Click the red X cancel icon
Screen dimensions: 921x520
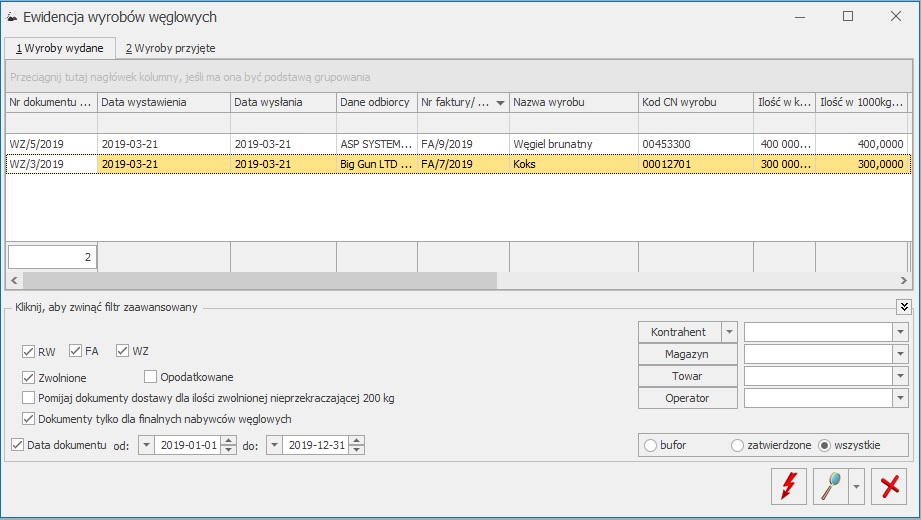887,486
